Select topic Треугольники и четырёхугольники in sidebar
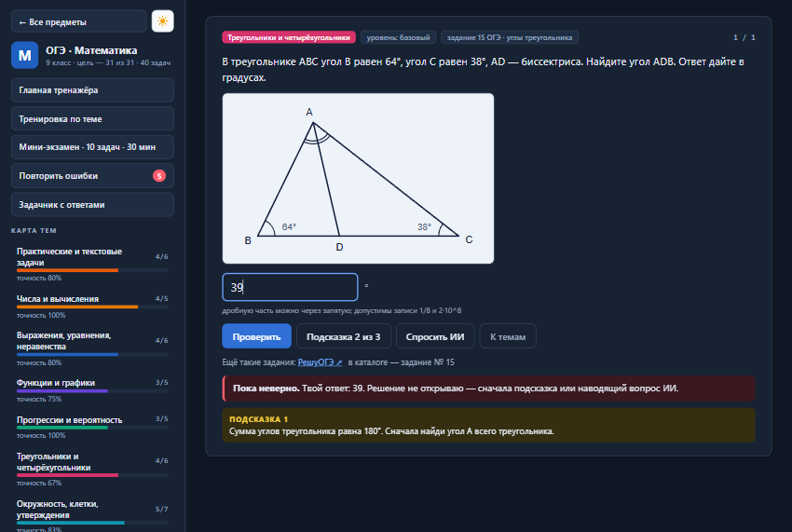Image resolution: width=792 pixels, height=532 pixels. point(92,469)
